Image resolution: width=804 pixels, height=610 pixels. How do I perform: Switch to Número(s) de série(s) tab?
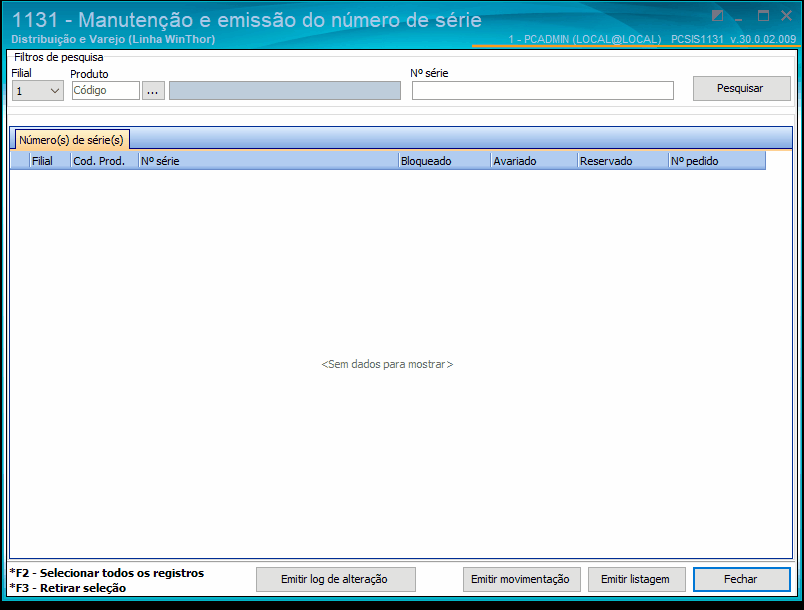(72, 139)
